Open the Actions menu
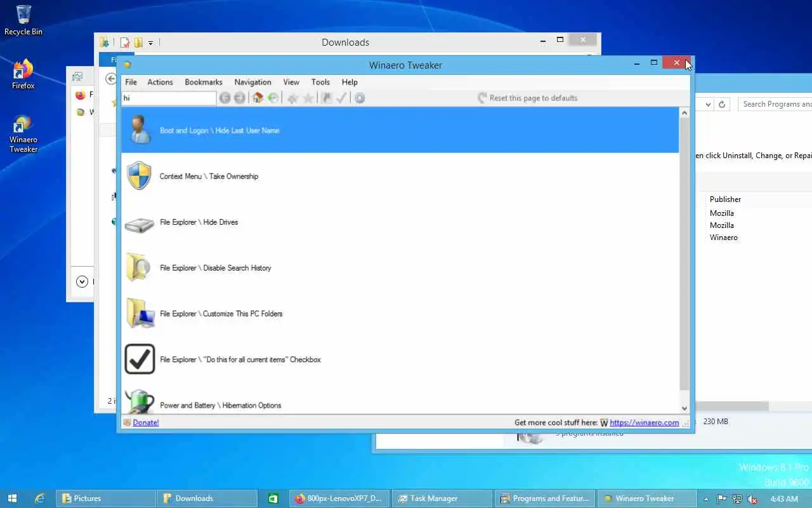Viewport: 812px width, 508px height. tap(160, 82)
